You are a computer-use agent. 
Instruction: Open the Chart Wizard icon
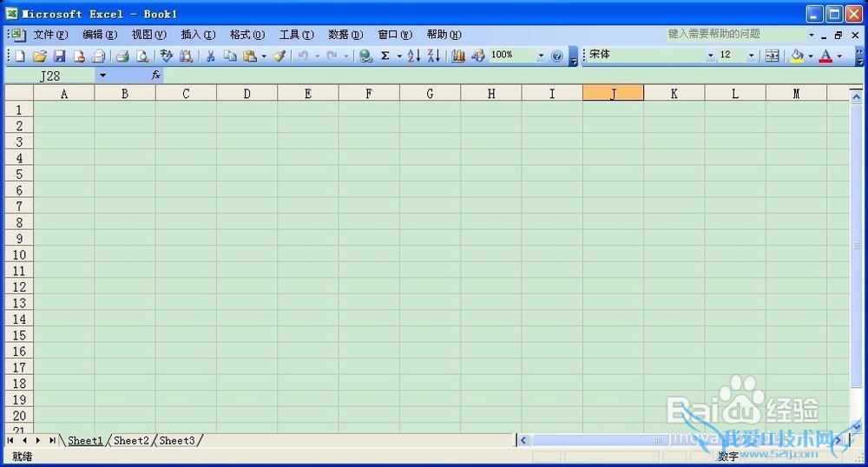pos(458,56)
